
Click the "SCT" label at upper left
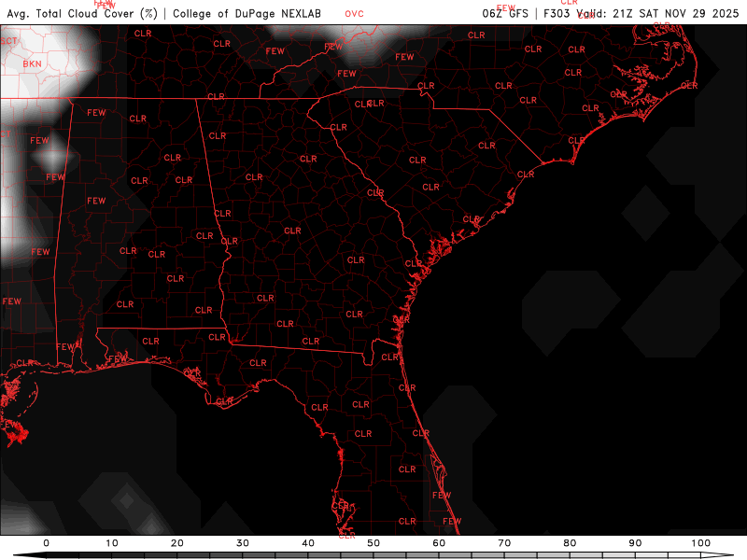[8, 41]
